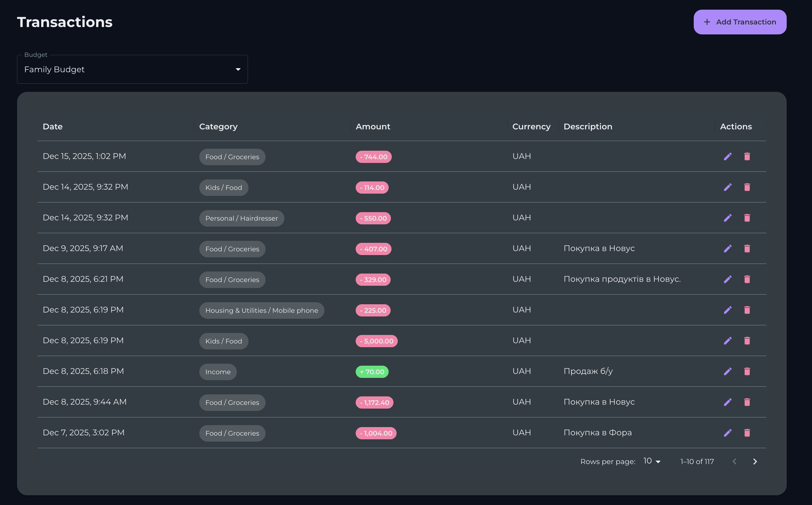The width and height of the screenshot is (812, 505).
Task: Sort transactions by the Date column
Action: 52,127
